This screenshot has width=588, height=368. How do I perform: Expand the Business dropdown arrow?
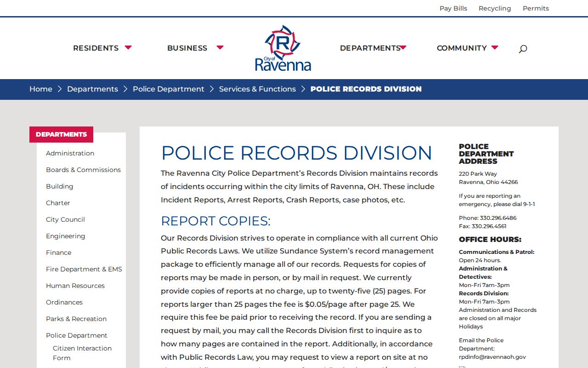coord(220,47)
